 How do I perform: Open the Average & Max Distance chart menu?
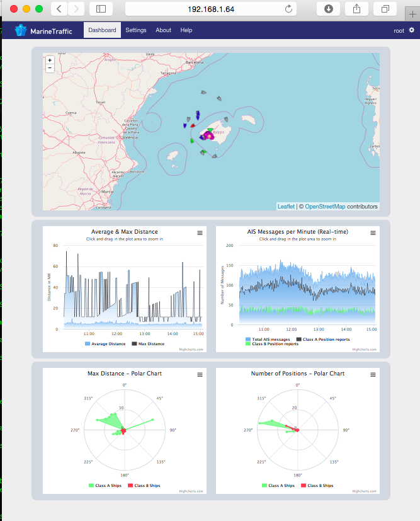tap(200, 233)
